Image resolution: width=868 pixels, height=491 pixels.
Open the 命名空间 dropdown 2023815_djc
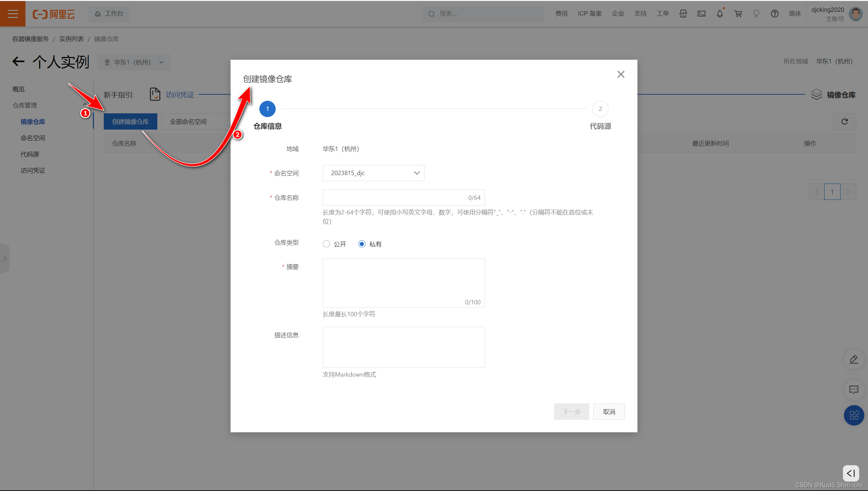pos(373,173)
